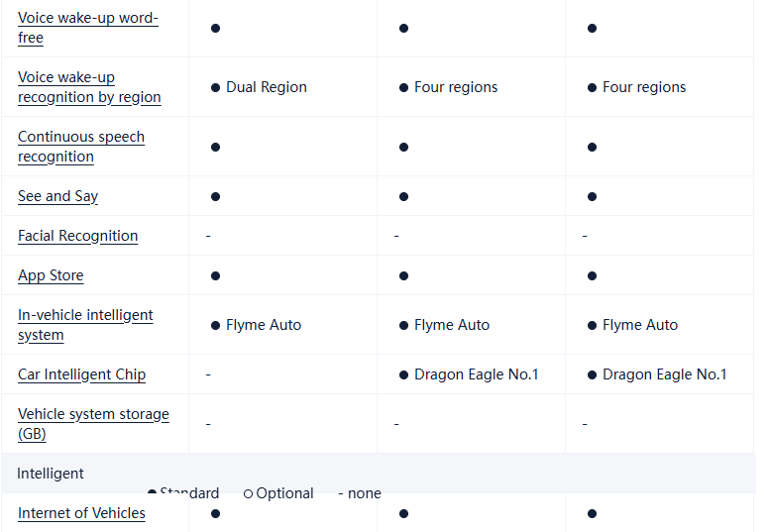The width and height of the screenshot is (771, 532).
Task: Collapse the Intelligent section header
Action: tap(51, 474)
